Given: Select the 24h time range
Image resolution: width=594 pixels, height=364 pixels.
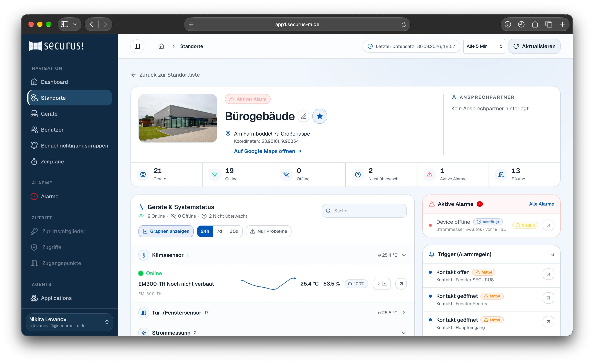Looking at the screenshot, I should [205, 231].
